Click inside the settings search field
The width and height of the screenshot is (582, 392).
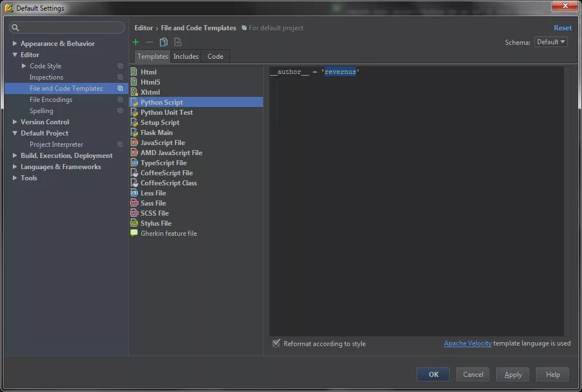(67, 27)
